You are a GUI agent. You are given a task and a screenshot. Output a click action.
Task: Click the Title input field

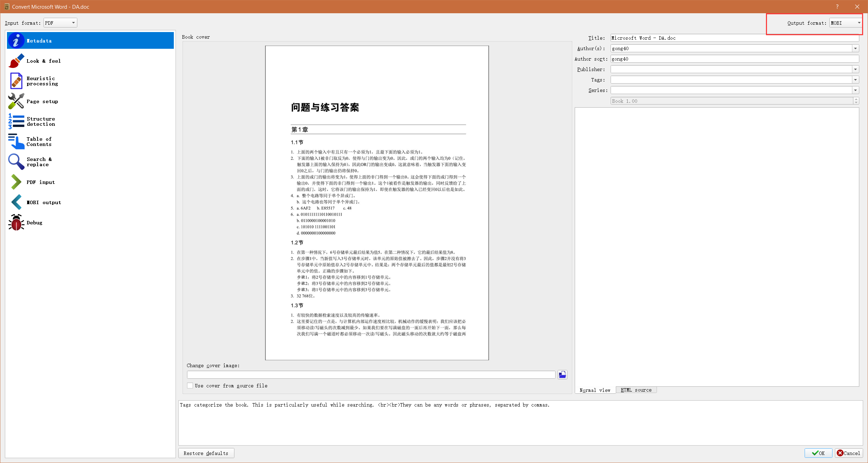(735, 38)
